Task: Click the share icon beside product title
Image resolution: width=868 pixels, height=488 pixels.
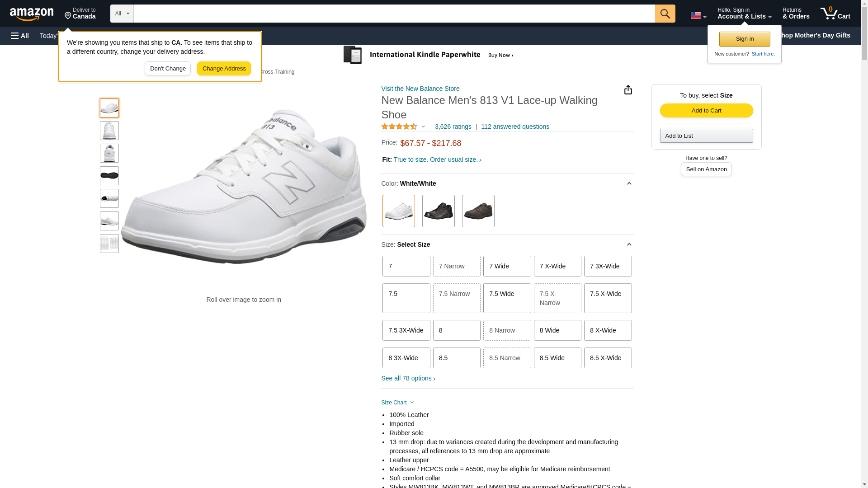Action: (x=628, y=90)
